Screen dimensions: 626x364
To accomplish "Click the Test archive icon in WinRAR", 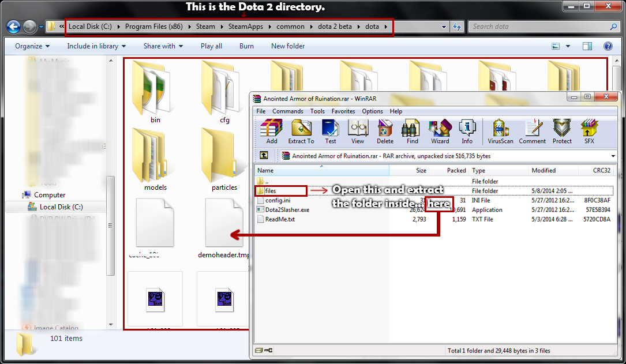I will pyautogui.click(x=330, y=132).
